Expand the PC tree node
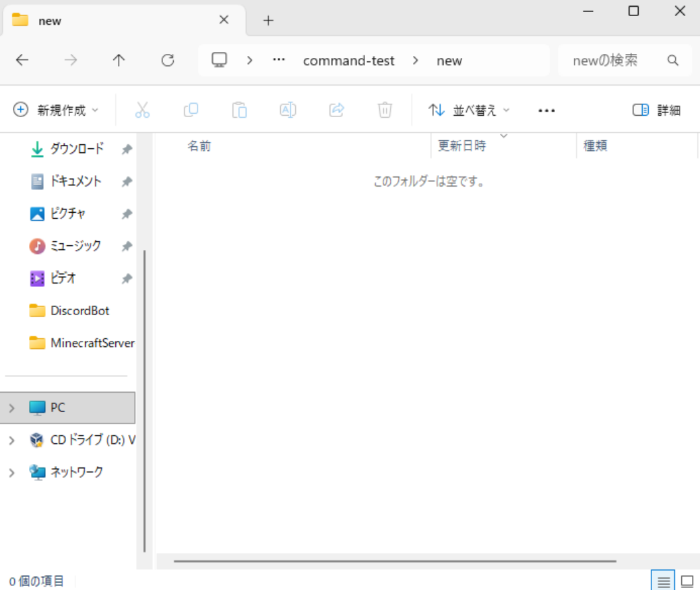Image resolution: width=700 pixels, height=590 pixels. tap(11, 408)
